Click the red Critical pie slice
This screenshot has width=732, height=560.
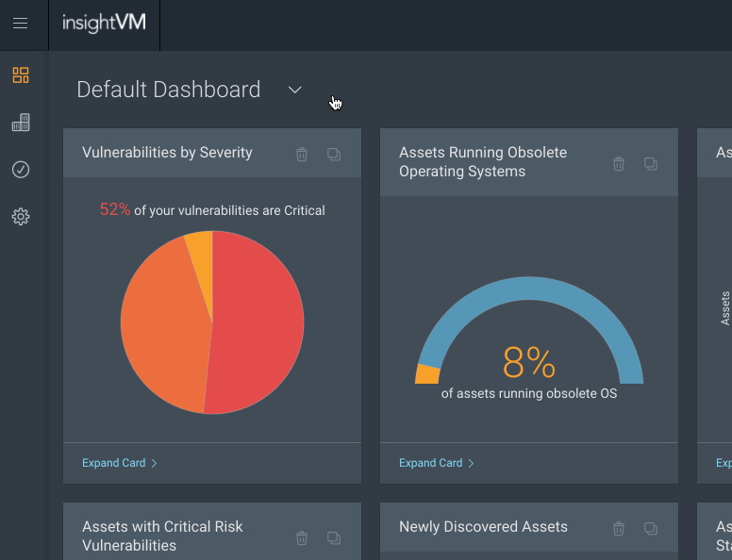(x=257, y=322)
